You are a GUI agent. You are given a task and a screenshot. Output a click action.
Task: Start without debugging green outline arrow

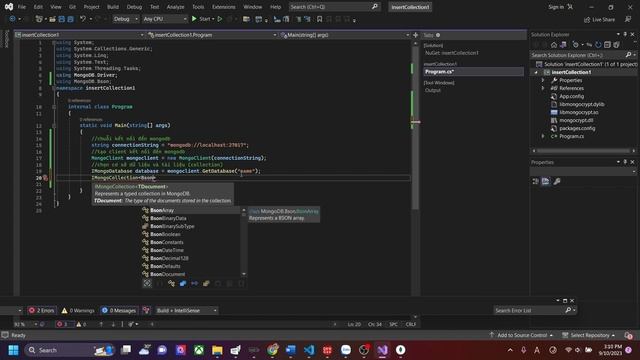tap(220, 19)
